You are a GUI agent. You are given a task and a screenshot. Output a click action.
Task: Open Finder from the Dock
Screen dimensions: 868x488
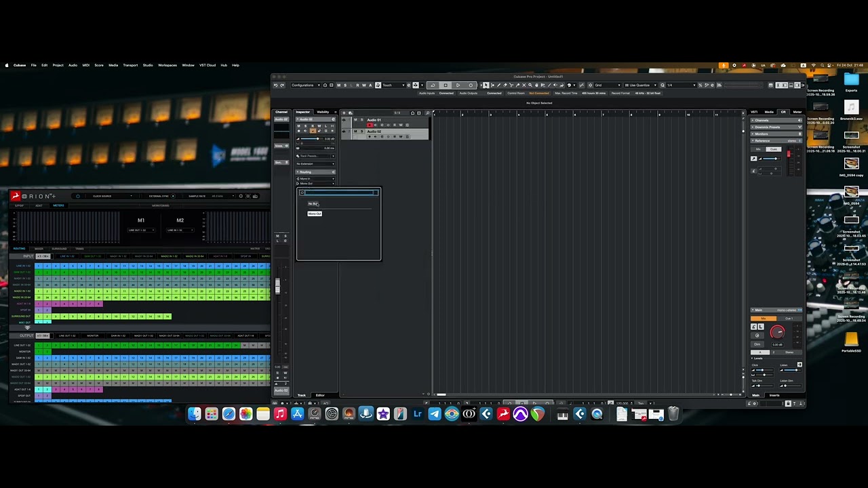[x=195, y=414]
